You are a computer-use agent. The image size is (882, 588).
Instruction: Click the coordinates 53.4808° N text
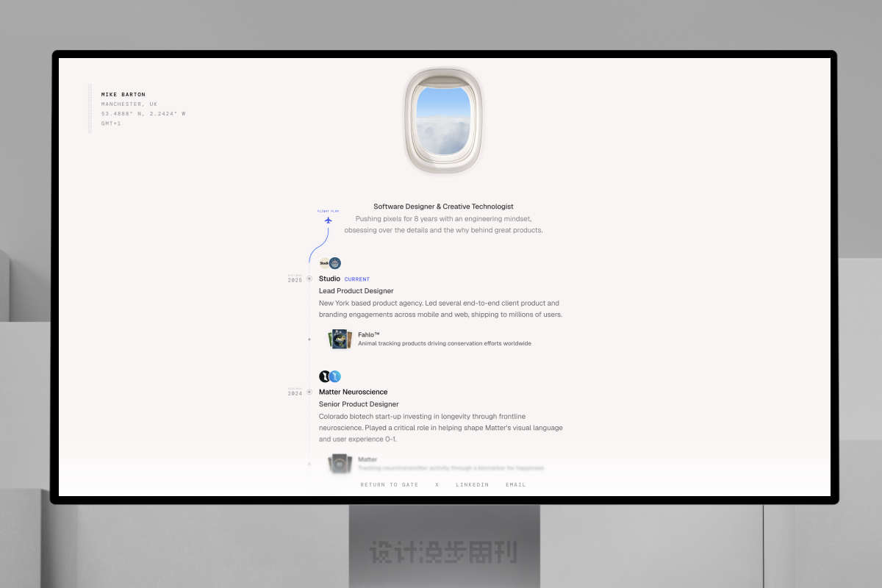tap(143, 114)
